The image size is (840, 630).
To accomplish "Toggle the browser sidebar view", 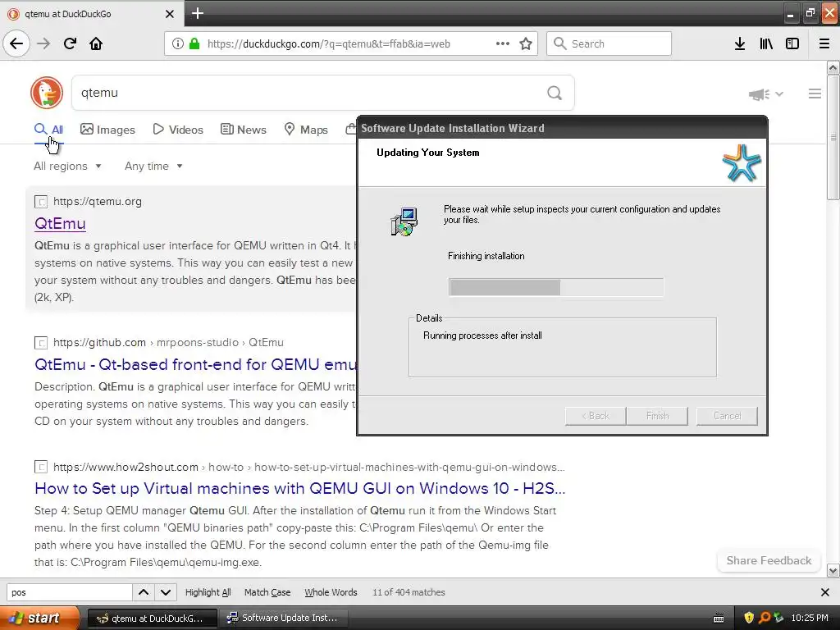I will [x=792, y=44].
